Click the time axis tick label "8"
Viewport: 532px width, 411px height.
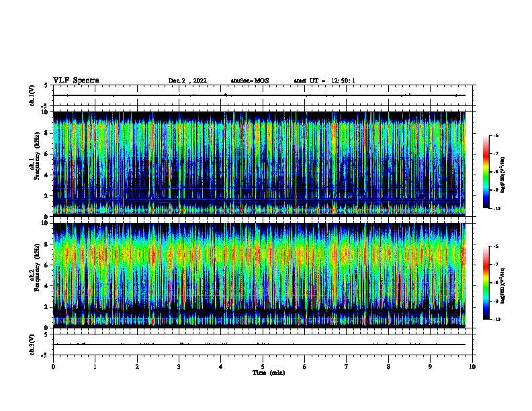coord(388,367)
